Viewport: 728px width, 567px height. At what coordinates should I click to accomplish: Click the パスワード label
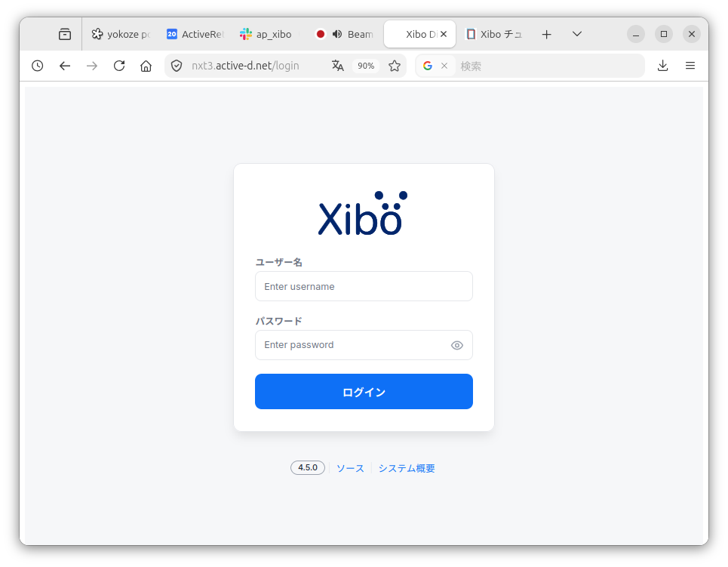pos(278,321)
